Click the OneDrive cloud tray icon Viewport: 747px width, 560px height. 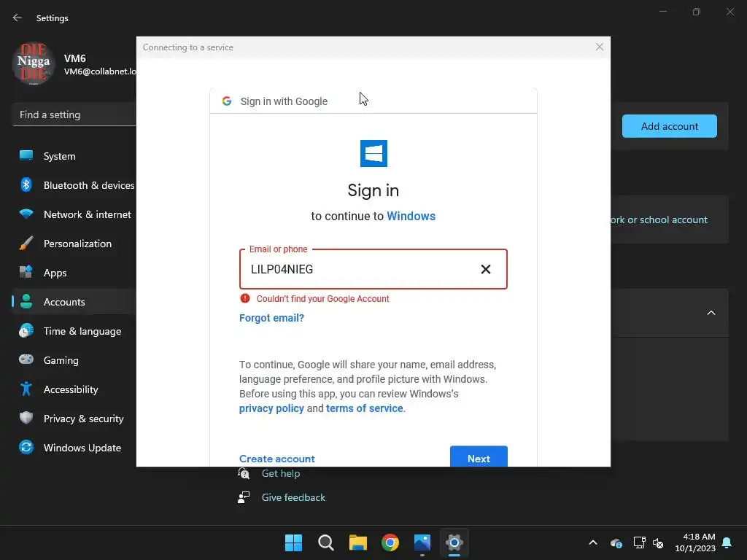click(x=616, y=542)
